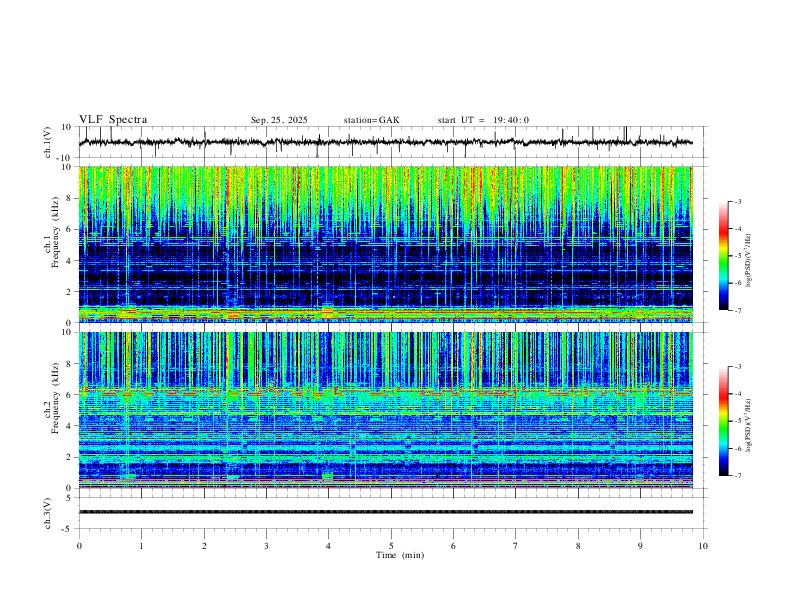Click the 'Time (min)' axis label
The image size is (792, 612).
pyautogui.click(x=400, y=555)
